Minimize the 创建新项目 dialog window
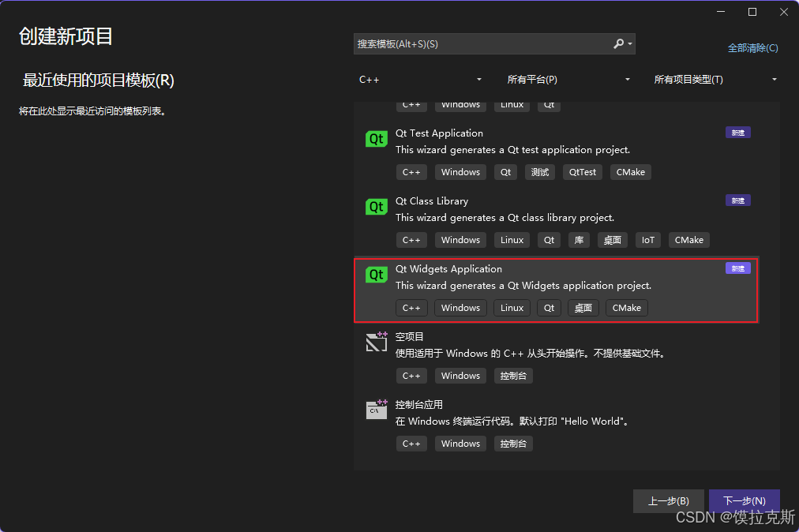 pyautogui.click(x=721, y=12)
